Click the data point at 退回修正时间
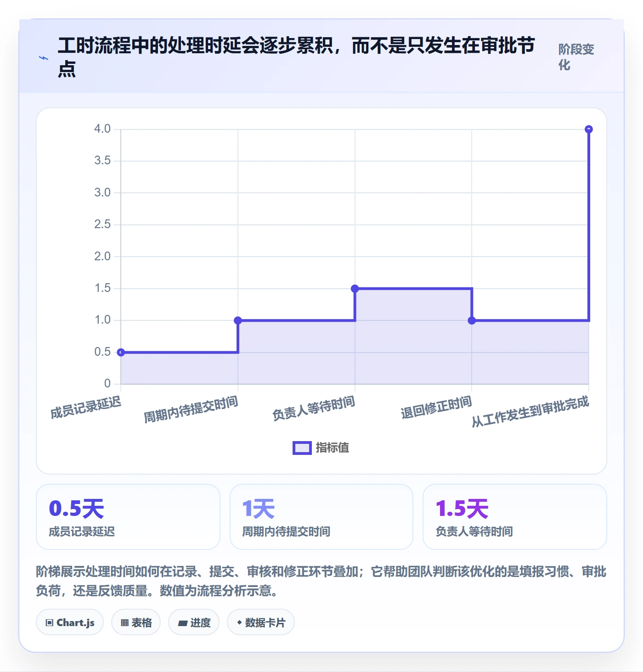 tap(472, 320)
